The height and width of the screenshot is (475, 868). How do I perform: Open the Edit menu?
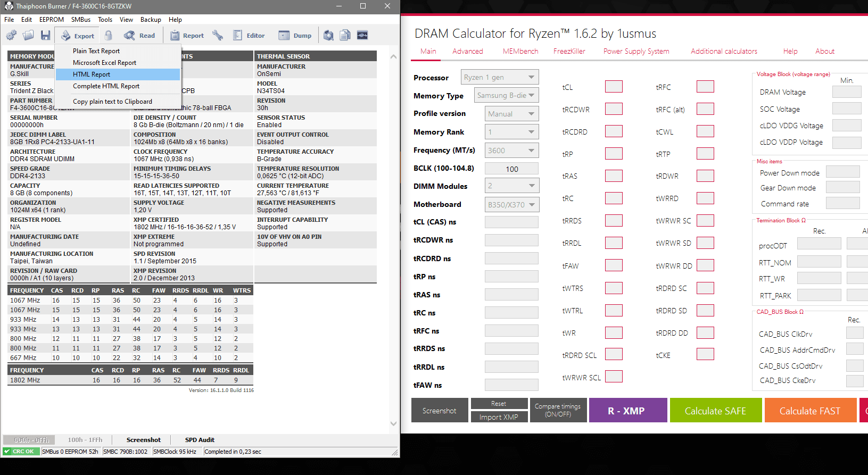27,20
